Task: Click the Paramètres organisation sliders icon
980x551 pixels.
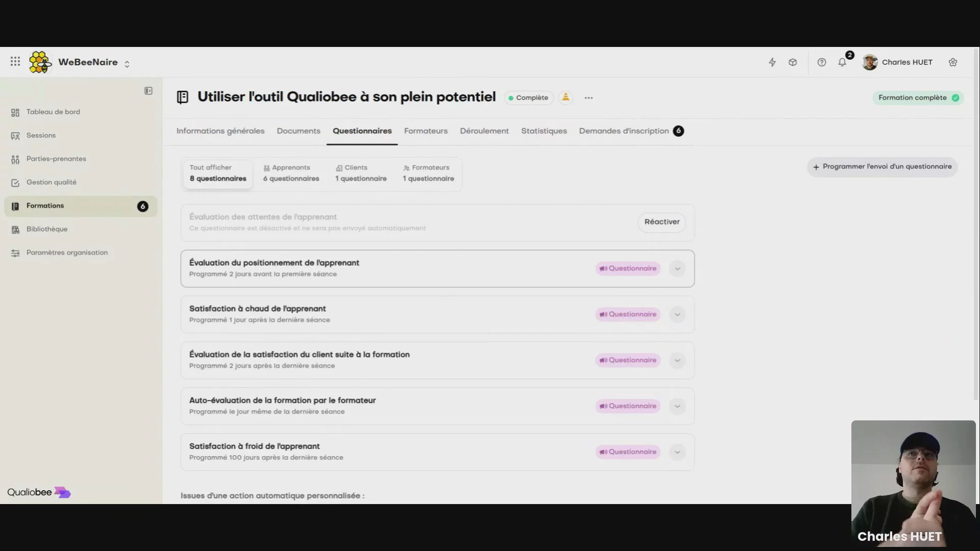Action: [x=15, y=254]
